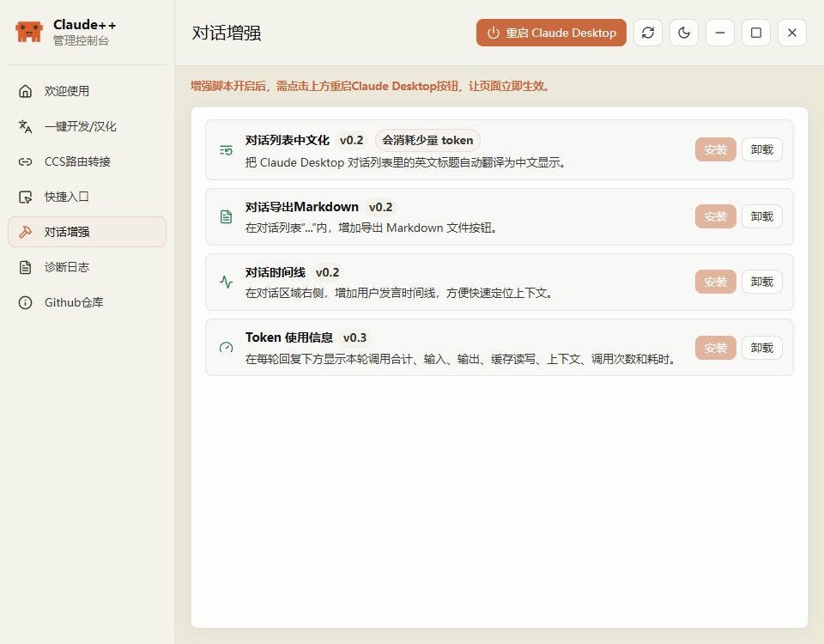
Task: Toggle dark mode with moon icon
Action: 684,33
